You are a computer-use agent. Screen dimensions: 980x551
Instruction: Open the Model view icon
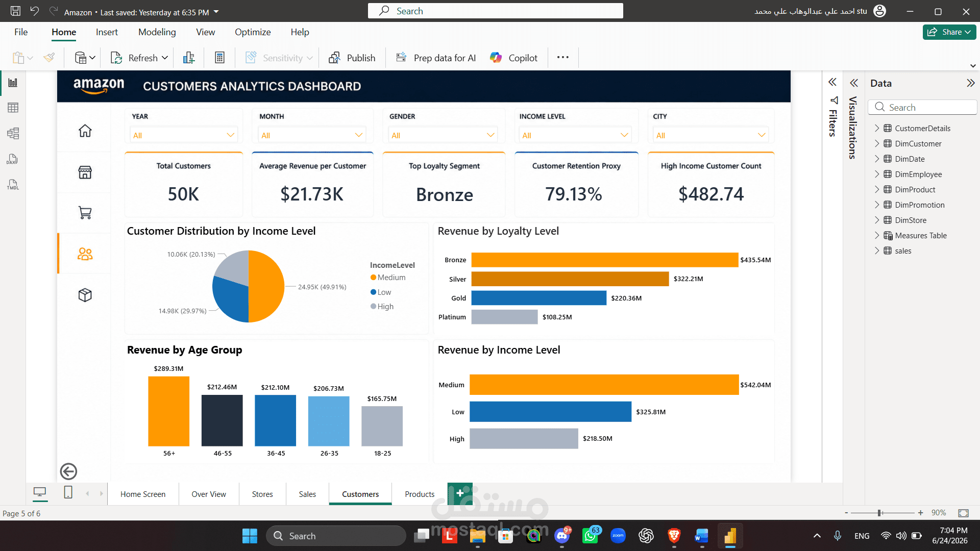pos(13,134)
